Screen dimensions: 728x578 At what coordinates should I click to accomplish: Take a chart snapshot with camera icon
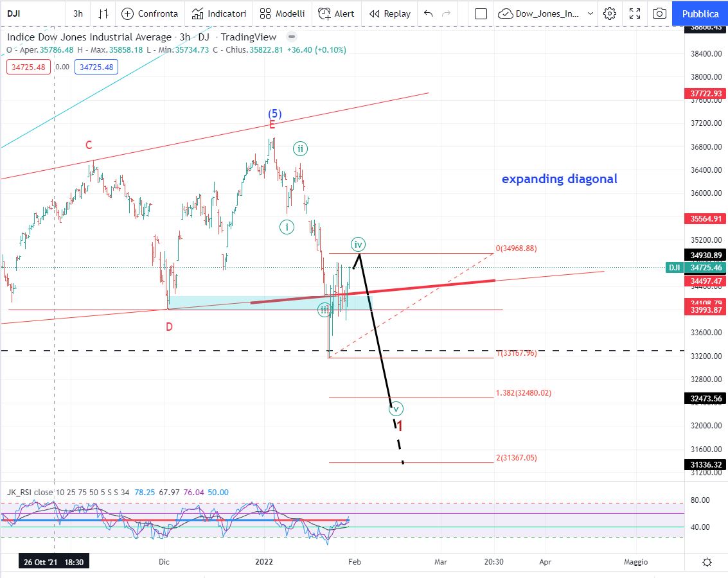point(659,14)
